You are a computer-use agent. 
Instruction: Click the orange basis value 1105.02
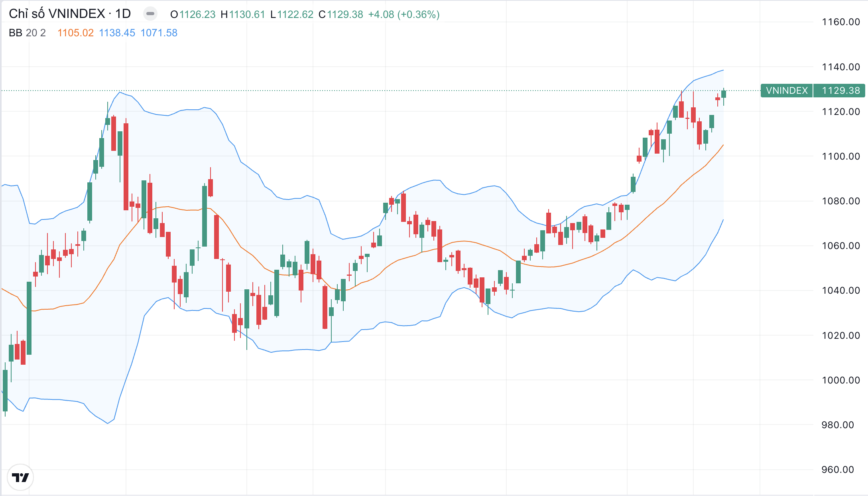click(75, 33)
